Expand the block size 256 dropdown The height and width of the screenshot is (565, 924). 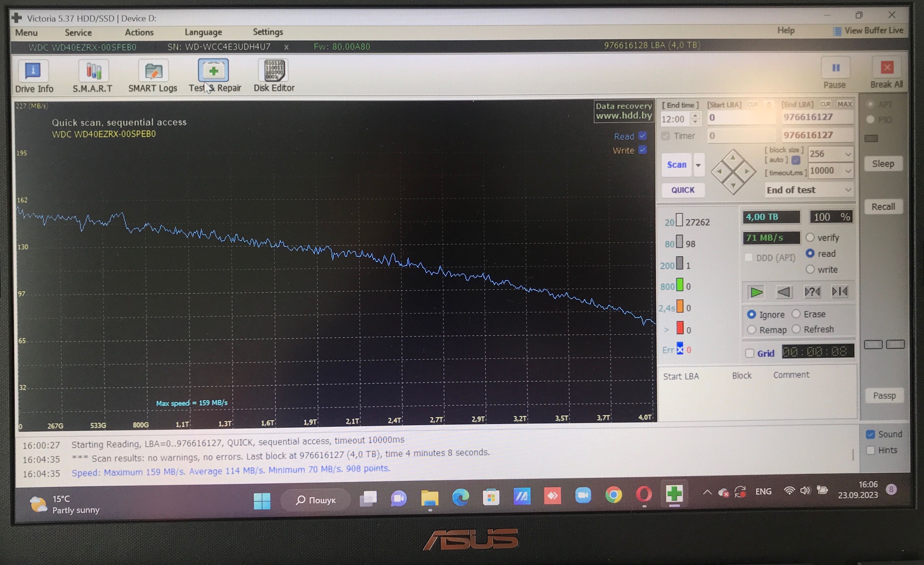click(847, 154)
